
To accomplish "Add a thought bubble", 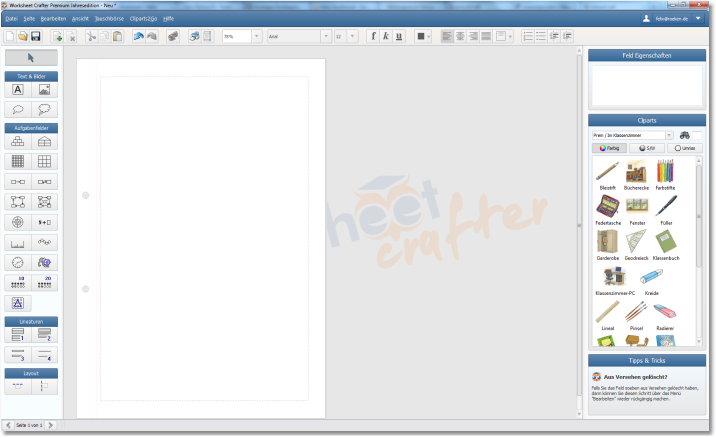I will pyautogui.click(x=44, y=110).
